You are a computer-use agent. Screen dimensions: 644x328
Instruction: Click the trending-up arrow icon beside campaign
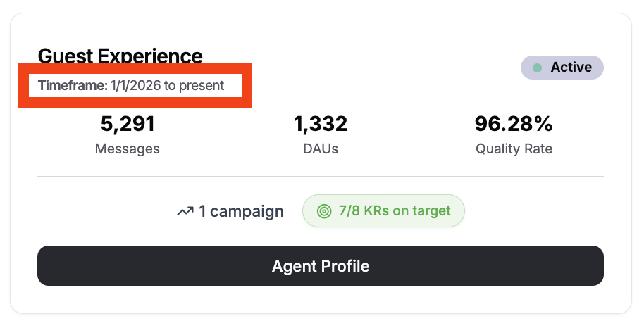click(x=185, y=211)
